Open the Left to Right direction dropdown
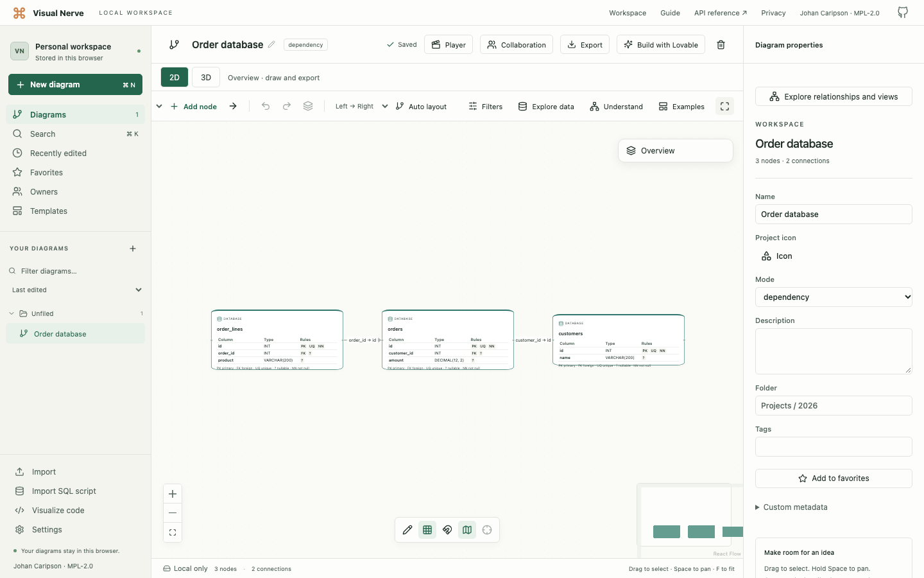Viewport: 924px width, 578px height. coord(361,107)
